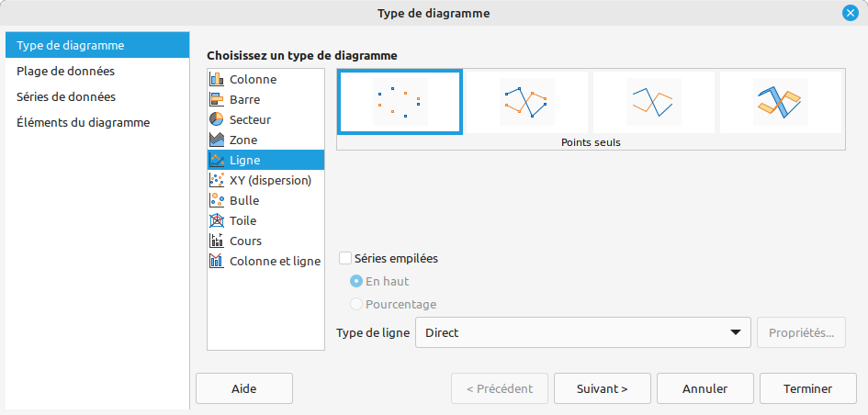Viewport: 868px width, 415px height.
Task: Select the Zone area chart icon
Action: tap(218, 140)
